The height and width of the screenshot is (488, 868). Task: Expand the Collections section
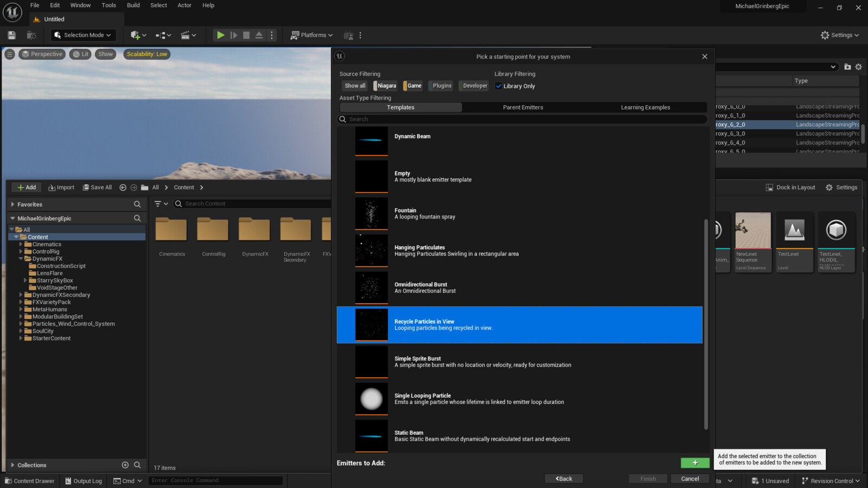click(x=12, y=465)
